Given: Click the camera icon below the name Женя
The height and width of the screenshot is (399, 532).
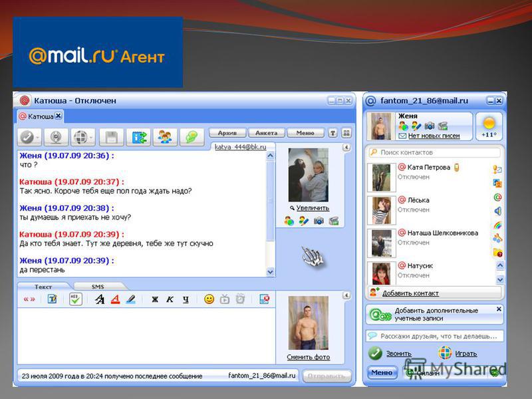Looking at the screenshot, I should (x=430, y=126).
